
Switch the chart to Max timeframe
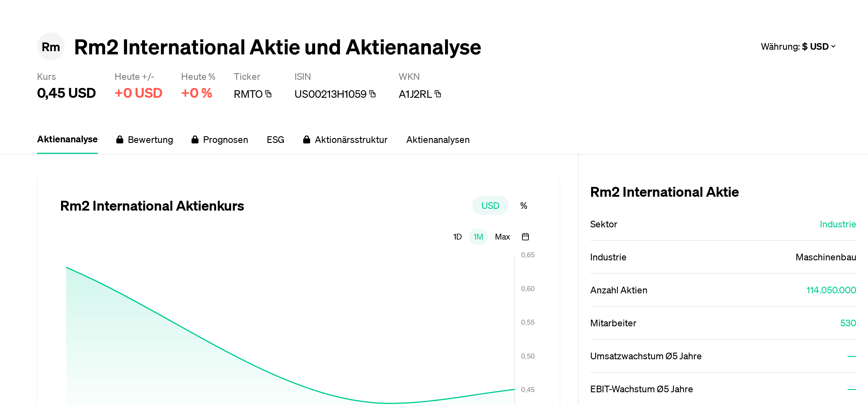[x=502, y=237]
